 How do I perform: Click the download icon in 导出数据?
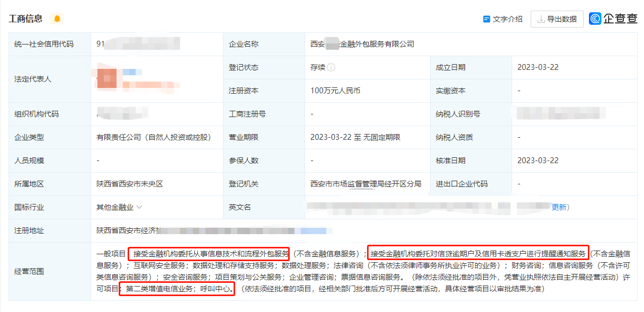[541, 19]
